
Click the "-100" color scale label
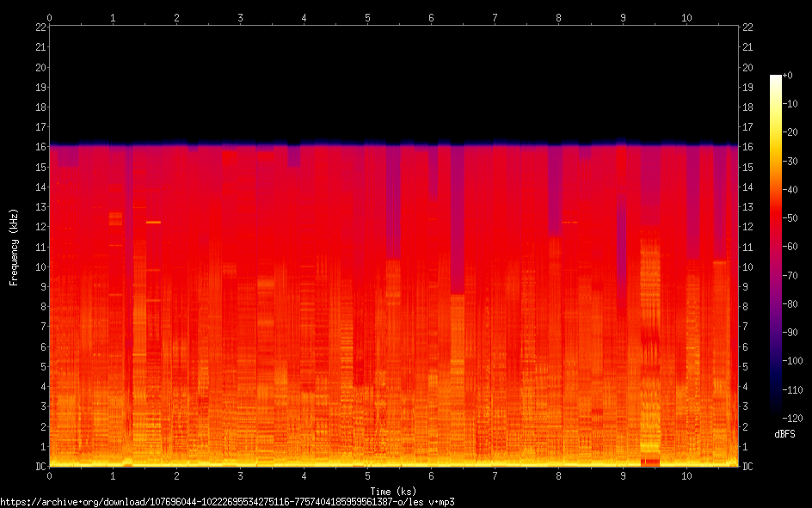pyautogui.click(x=792, y=361)
